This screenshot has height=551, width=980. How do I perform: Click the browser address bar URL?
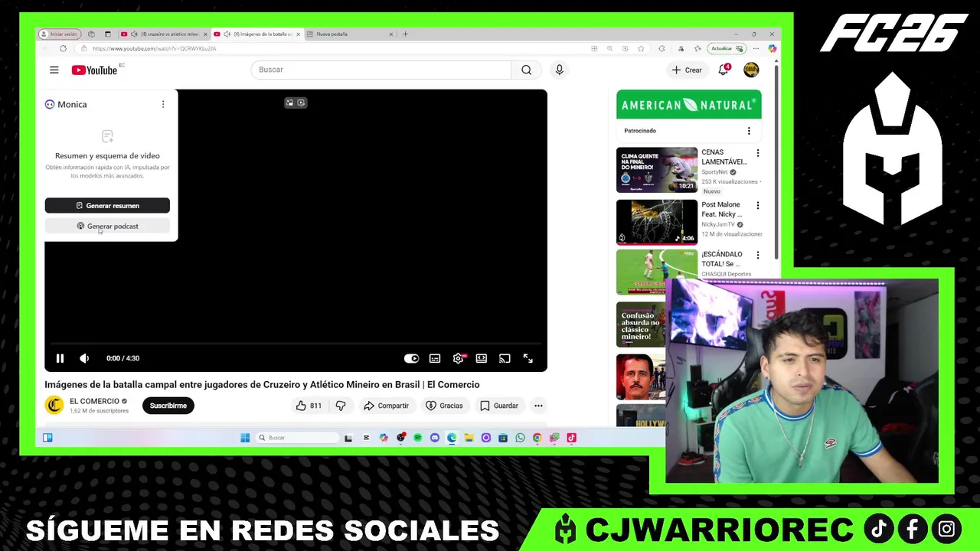pos(155,48)
